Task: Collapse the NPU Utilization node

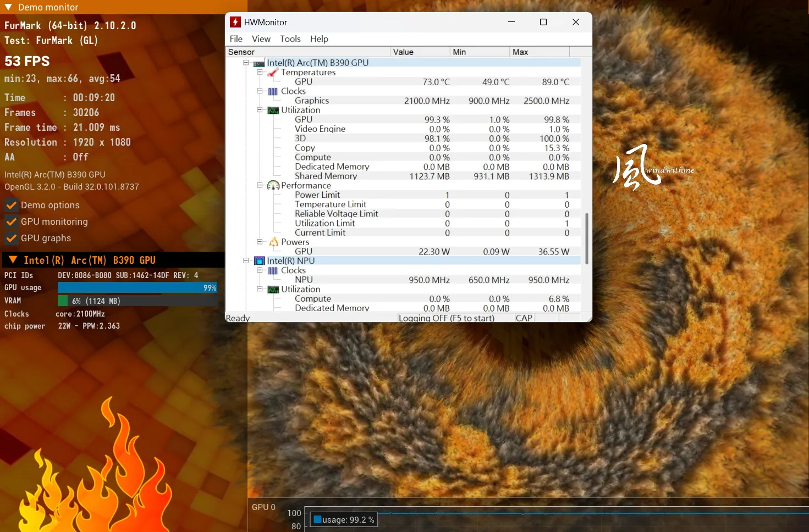Action: [x=260, y=289]
